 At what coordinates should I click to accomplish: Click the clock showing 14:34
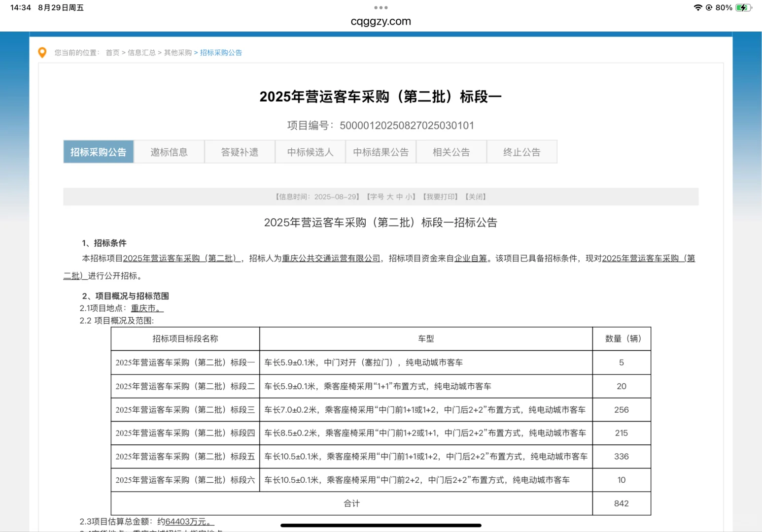tap(20, 7)
